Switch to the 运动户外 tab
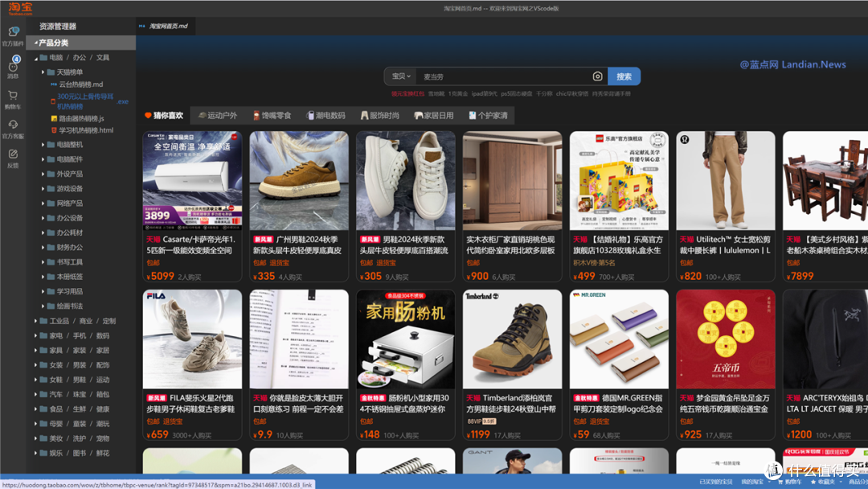Image resolution: width=868 pixels, height=489 pixels. tap(218, 115)
